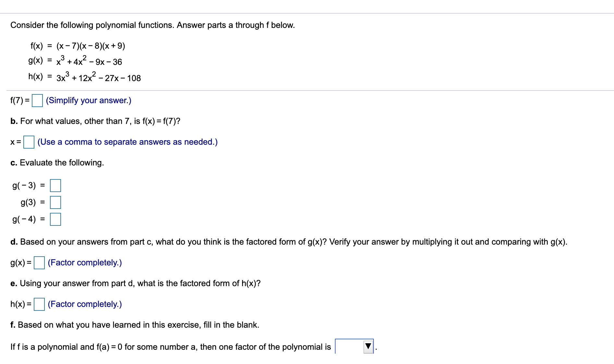The width and height of the screenshot is (614, 364).
Task: Click the g(−3) answer box
Action: pyautogui.click(x=55, y=186)
